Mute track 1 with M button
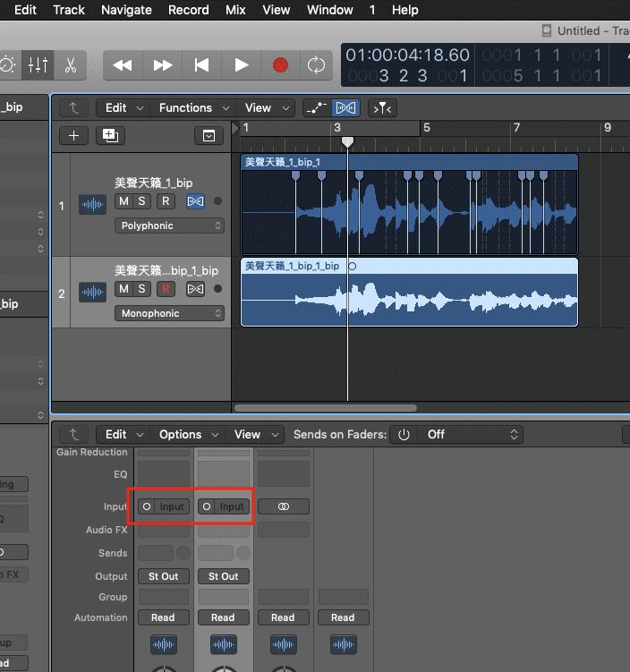Image resolution: width=630 pixels, height=672 pixels. (123, 201)
